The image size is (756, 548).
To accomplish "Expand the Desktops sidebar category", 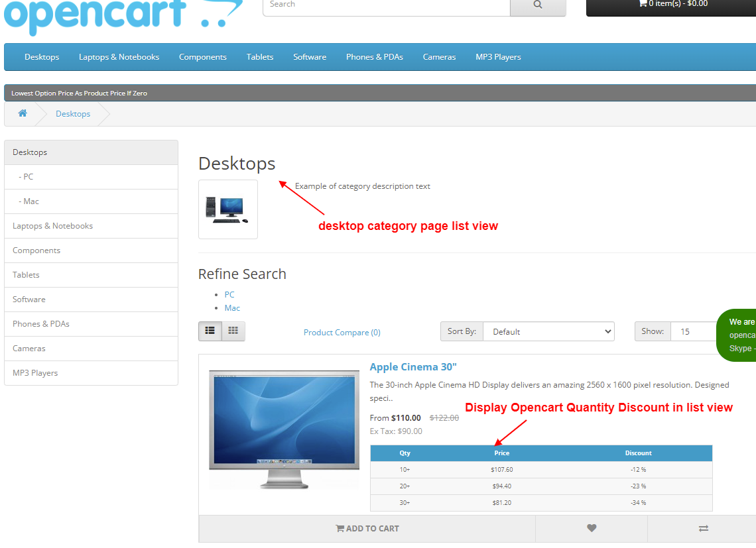I will click(x=29, y=152).
